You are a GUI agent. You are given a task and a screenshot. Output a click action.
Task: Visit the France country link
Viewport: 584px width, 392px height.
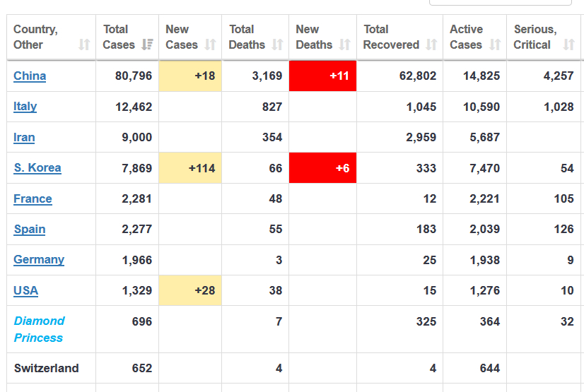point(33,198)
